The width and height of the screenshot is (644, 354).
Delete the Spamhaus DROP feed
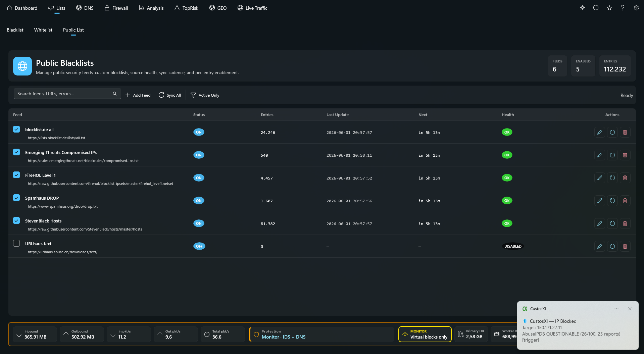point(625,201)
